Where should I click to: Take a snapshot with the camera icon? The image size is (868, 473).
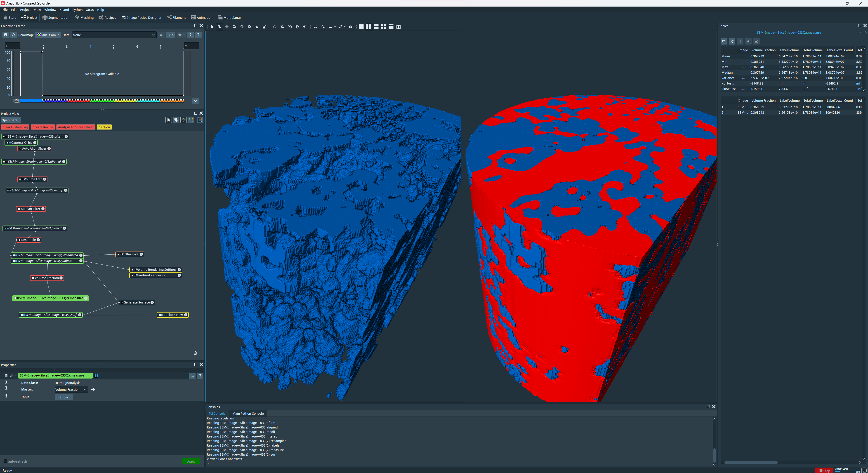pyautogui.click(x=350, y=27)
